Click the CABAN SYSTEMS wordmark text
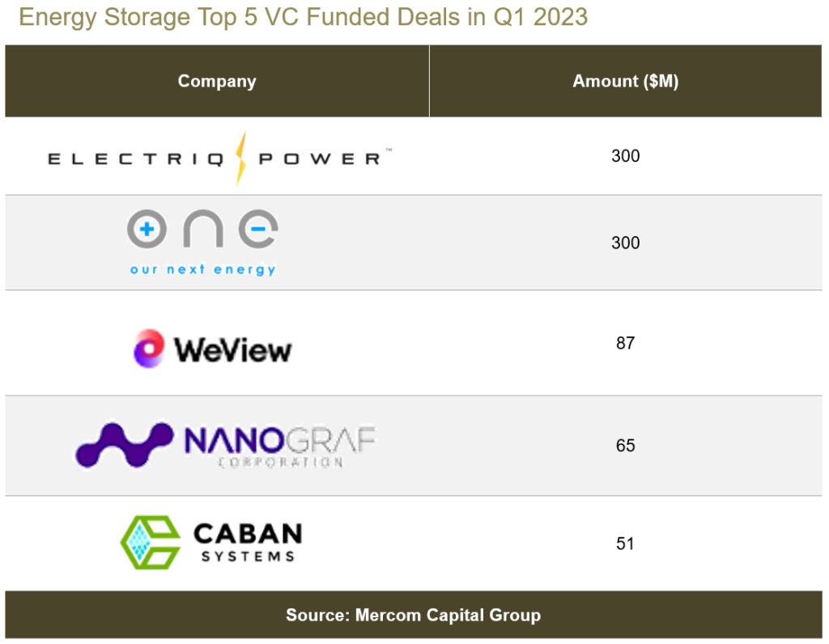Image resolution: width=829 pixels, height=644 pixels. 248,542
